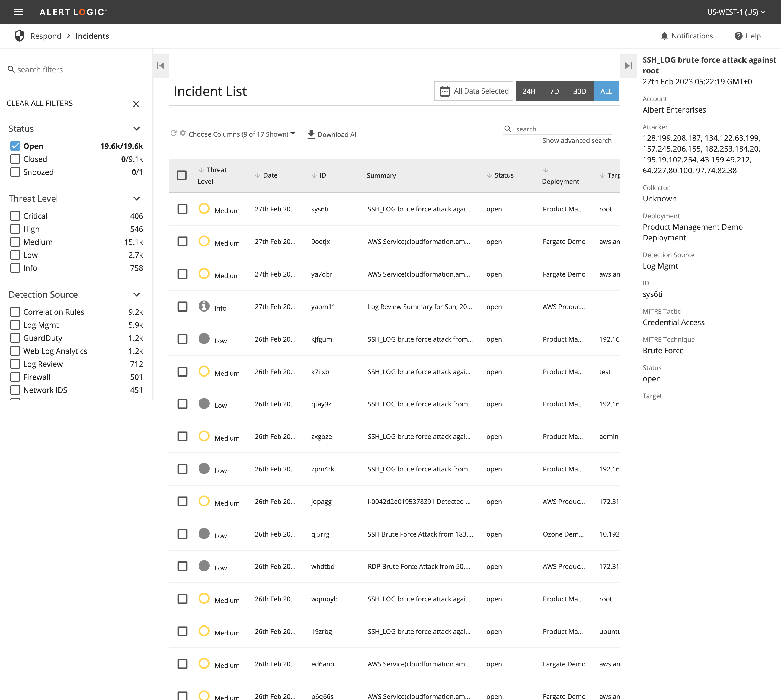Enable the Critical threat level filter
Image resolution: width=781 pixels, height=700 pixels.
[x=15, y=216]
